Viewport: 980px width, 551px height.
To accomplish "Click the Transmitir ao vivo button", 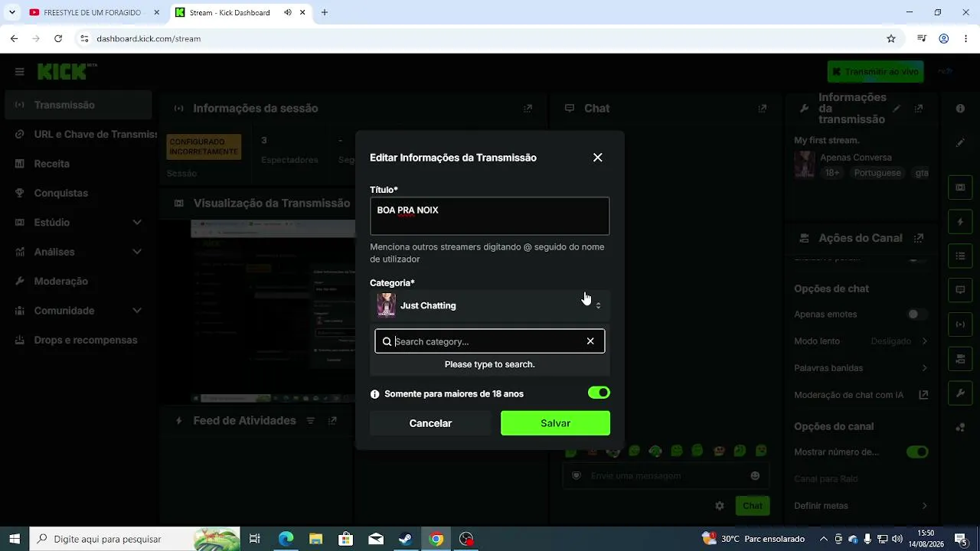I will 875,72.
